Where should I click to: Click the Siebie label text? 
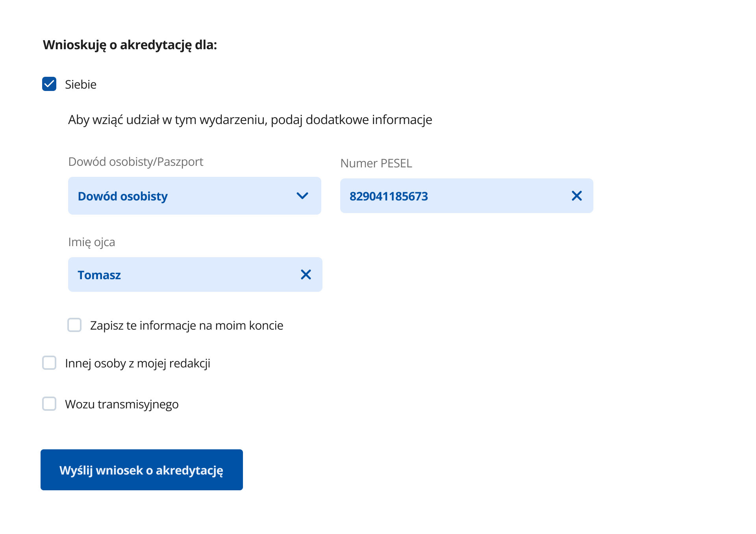[x=81, y=84]
